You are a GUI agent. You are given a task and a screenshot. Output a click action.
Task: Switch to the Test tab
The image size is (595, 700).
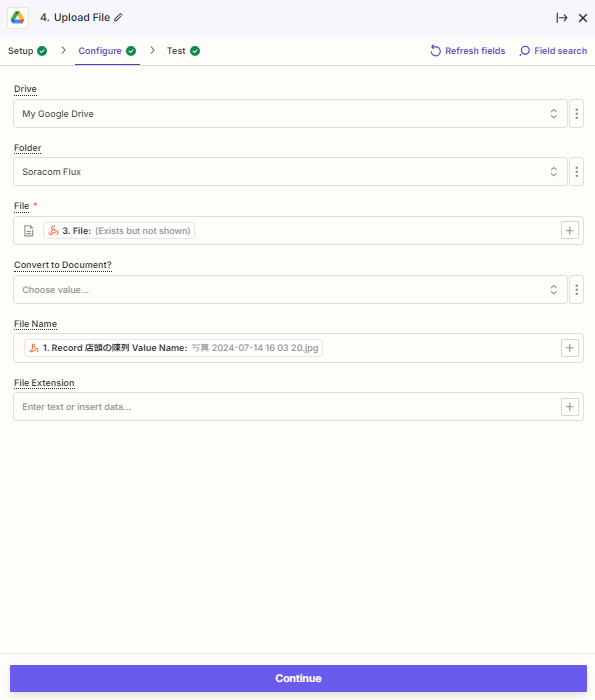click(183, 51)
